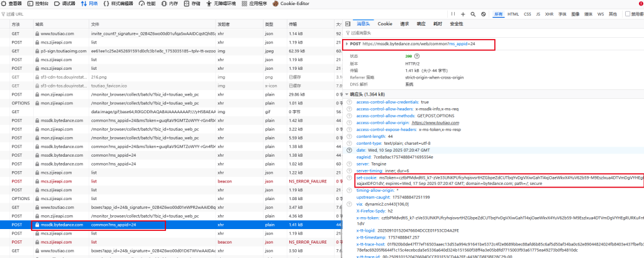This screenshot has height=258, width=644.
Task: Open the Cookie tab in the details pane
Action: point(385,23)
